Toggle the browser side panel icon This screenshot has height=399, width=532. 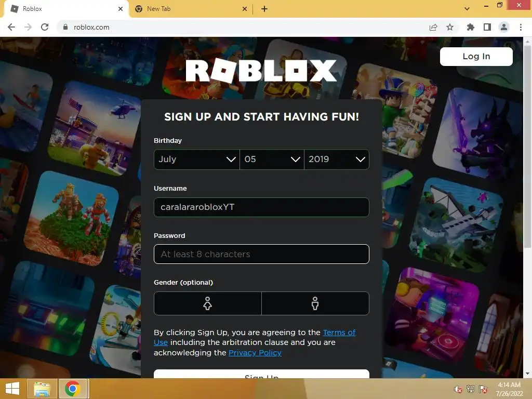[487, 27]
